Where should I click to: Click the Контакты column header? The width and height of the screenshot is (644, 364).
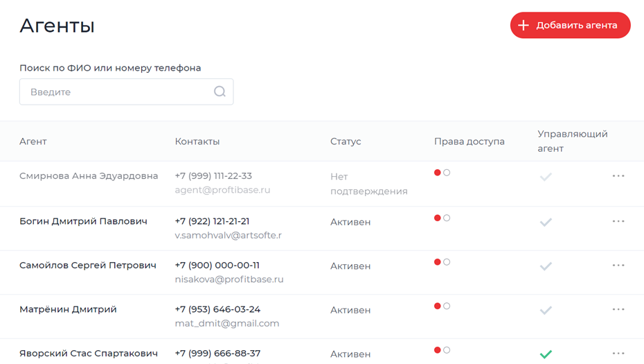coord(197,141)
